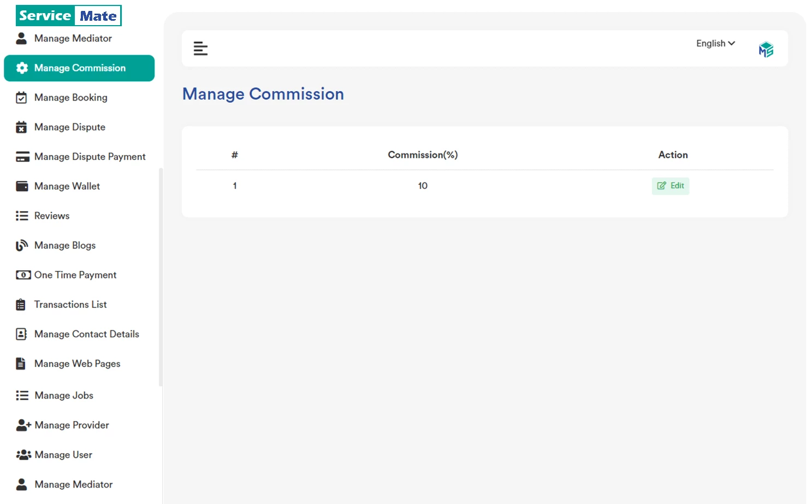Open Manage Web Pages menu item

tap(77, 363)
